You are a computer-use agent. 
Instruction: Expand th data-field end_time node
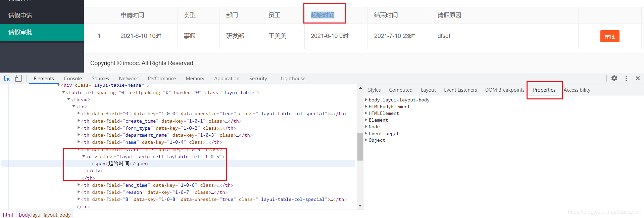(x=79, y=185)
